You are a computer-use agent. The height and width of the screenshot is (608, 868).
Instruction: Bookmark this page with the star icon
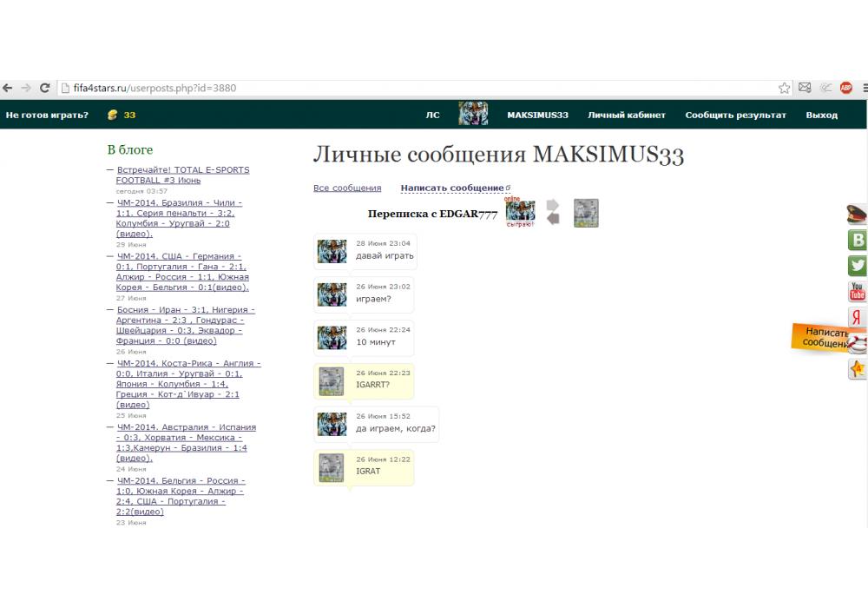[x=785, y=88]
